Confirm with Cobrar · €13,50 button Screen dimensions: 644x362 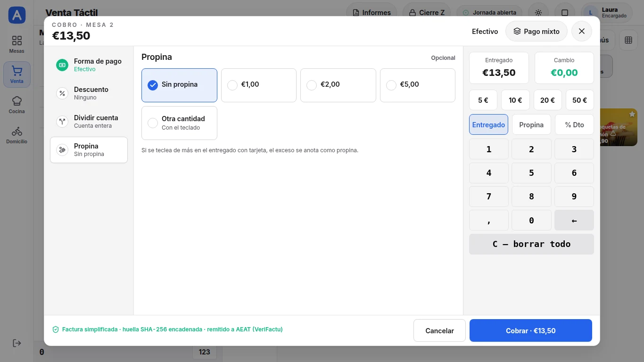point(531,330)
